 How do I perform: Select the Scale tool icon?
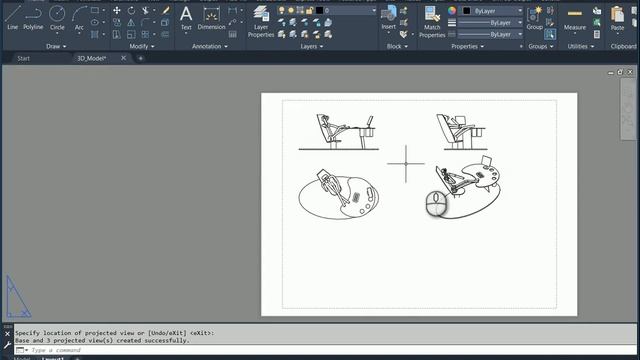point(131,35)
